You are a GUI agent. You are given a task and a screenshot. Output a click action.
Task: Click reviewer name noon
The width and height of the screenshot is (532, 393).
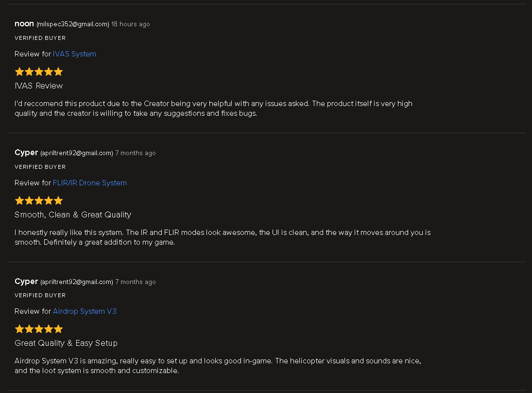24,24
